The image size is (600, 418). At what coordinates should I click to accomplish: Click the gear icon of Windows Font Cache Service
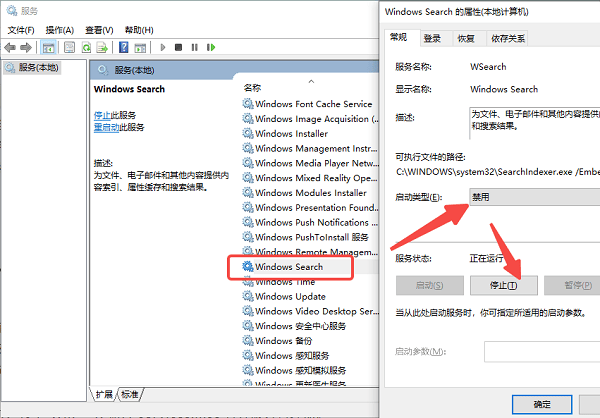tap(248, 104)
